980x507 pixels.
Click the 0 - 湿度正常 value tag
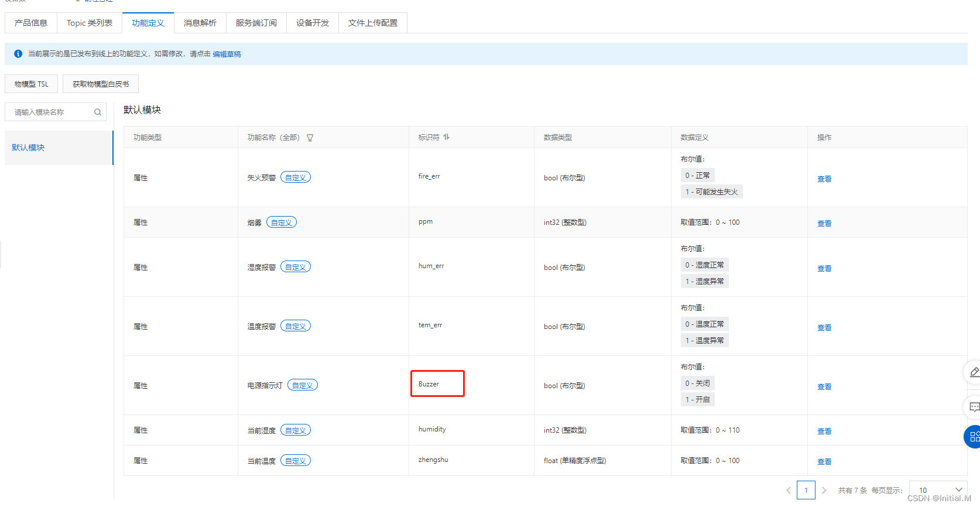705,265
